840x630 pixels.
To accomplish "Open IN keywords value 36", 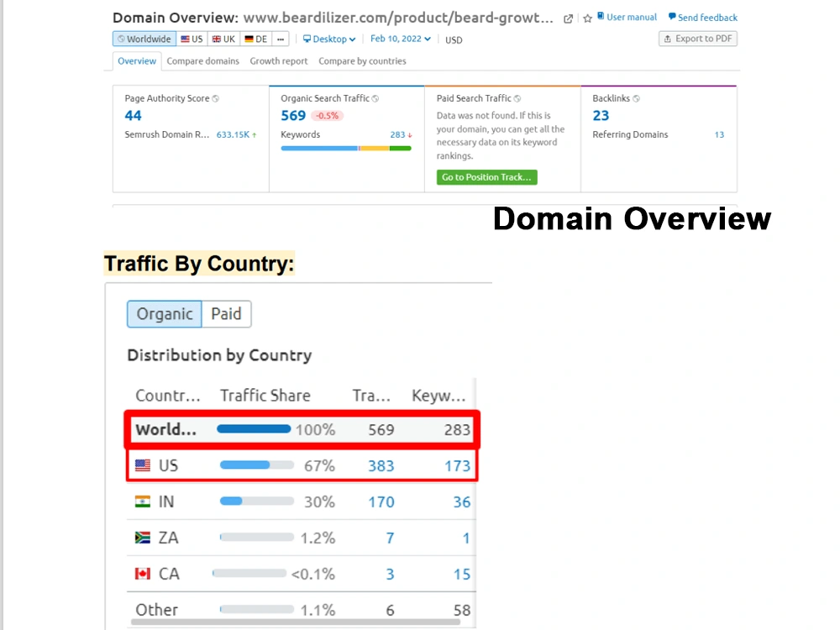I will click(462, 502).
